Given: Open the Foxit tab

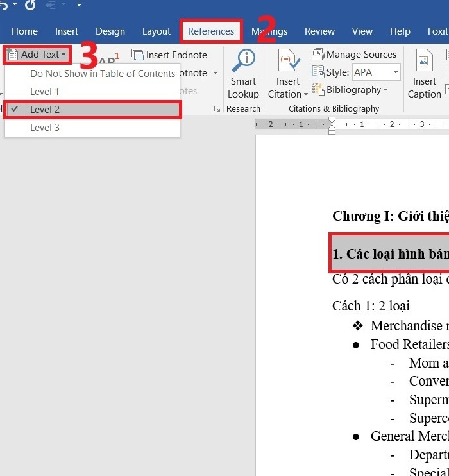Looking at the screenshot, I should (x=438, y=31).
